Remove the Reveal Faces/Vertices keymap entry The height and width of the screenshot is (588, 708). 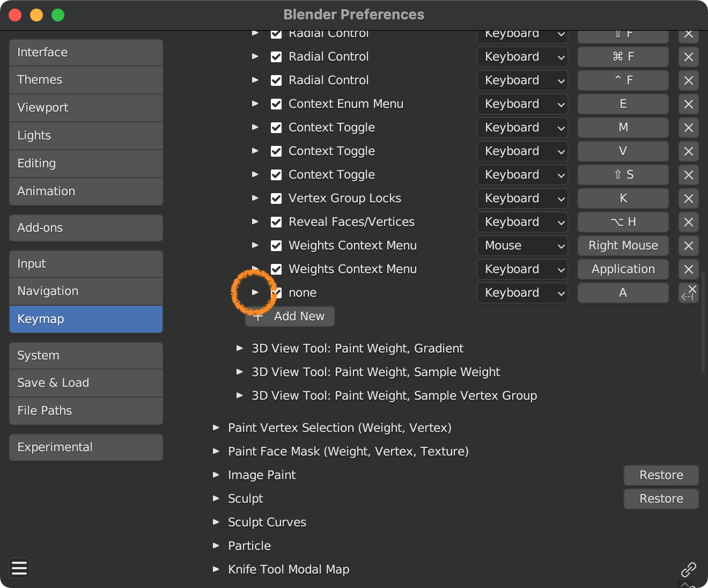pyautogui.click(x=689, y=222)
